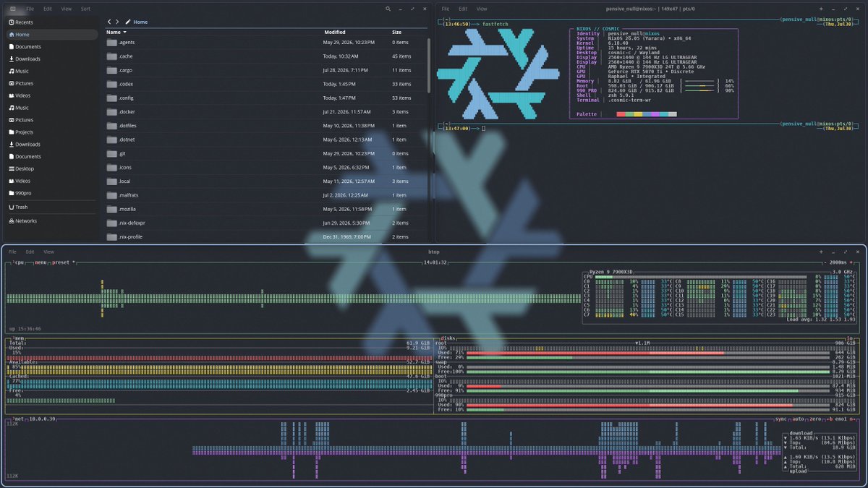Decrease btop update interval with minus
868x488 pixels.
click(x=826, y=262)
